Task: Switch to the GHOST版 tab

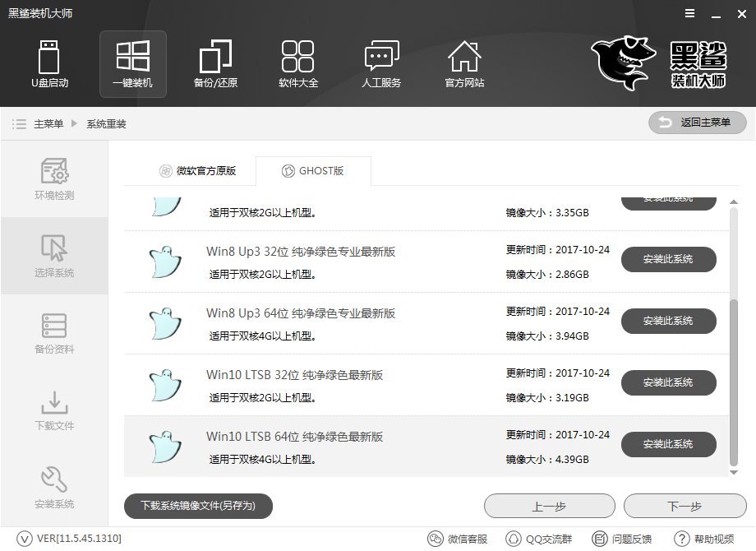Action: click(x=313, y=171)
